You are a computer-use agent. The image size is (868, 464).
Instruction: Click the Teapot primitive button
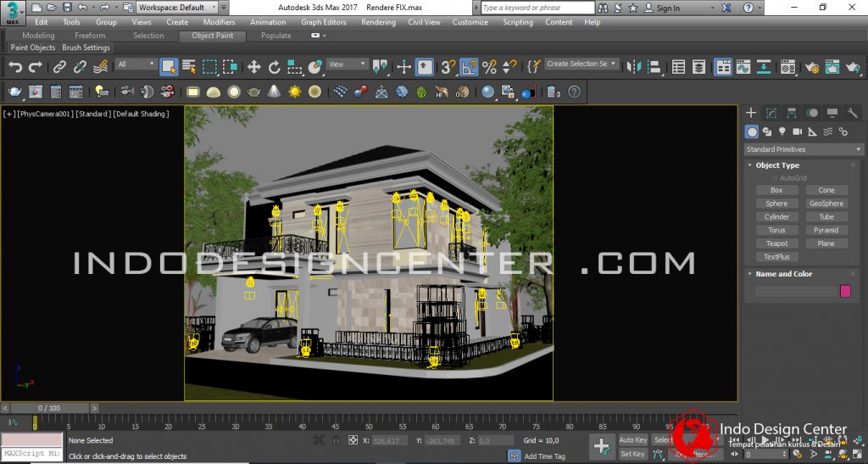[776, 243]
